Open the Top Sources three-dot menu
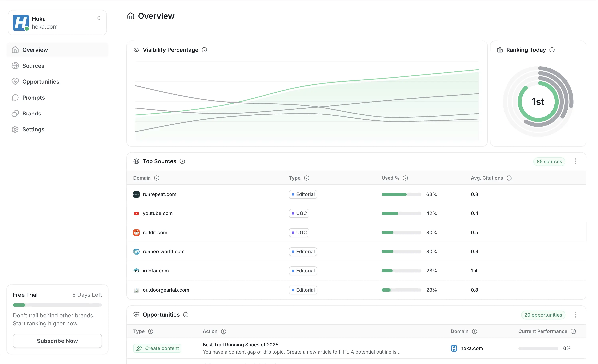 click(576, 161)
